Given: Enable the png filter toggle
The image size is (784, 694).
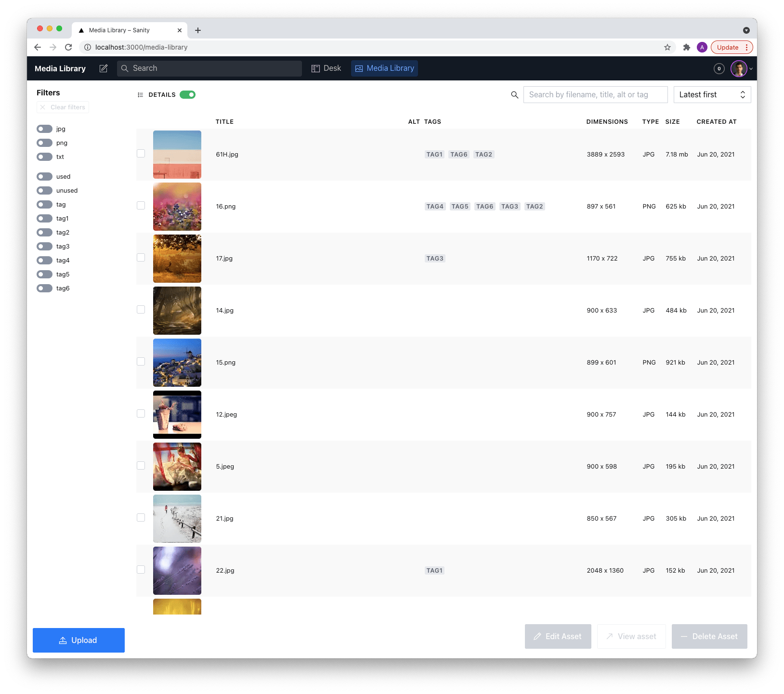Looking at the screenshot, I should 45,143.
